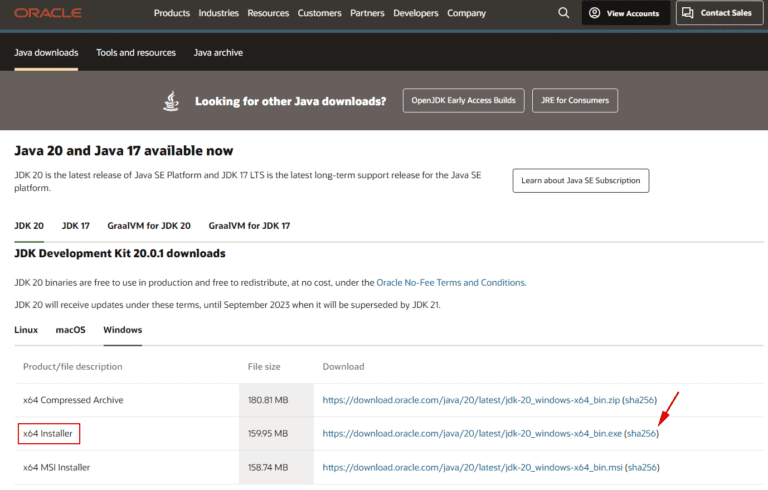The image size is (768, 490).
Task: Select the JDK 17 tab
Action: 76,226
